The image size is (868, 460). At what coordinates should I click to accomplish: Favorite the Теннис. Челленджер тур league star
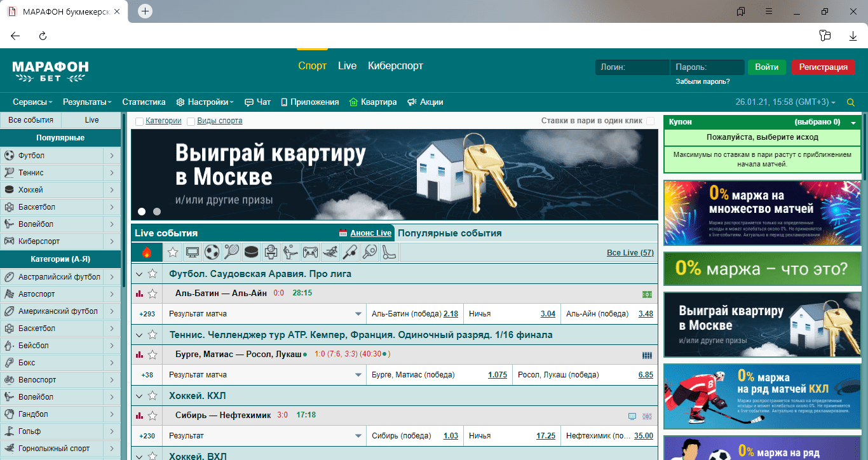[153, 334]
